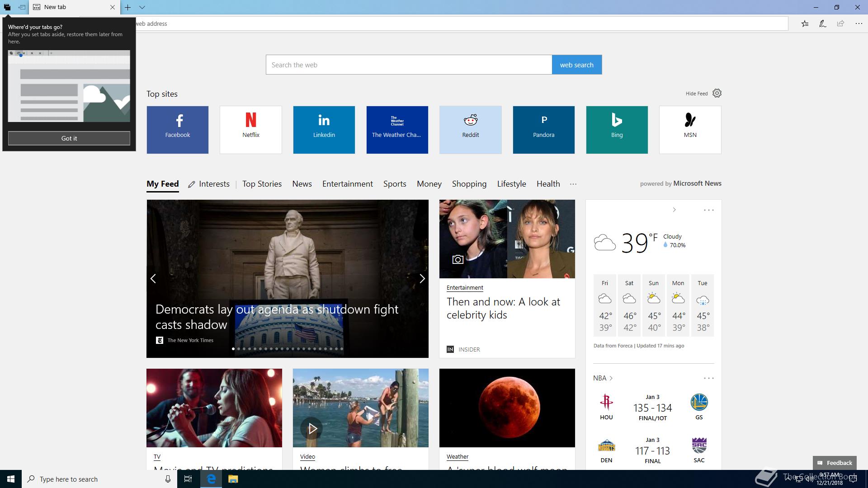Expand more feed categories ellipsis

573,184
